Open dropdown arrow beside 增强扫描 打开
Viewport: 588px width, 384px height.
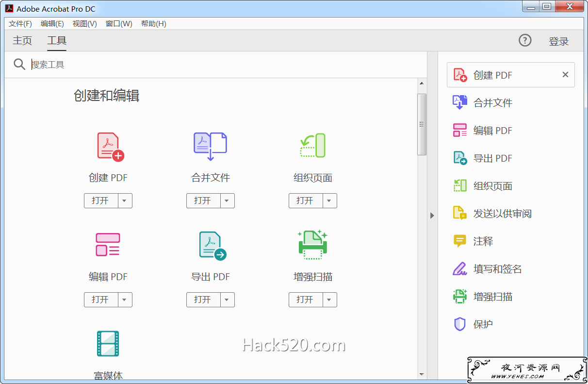[x=330, y=300]
